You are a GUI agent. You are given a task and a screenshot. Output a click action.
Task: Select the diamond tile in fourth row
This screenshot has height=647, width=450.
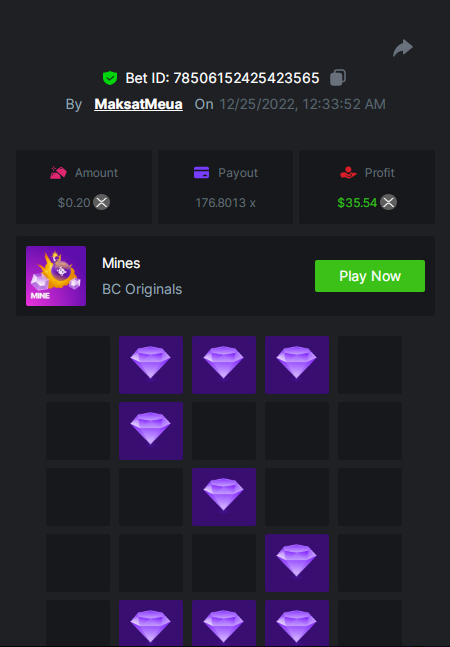[x=297, y=563]
